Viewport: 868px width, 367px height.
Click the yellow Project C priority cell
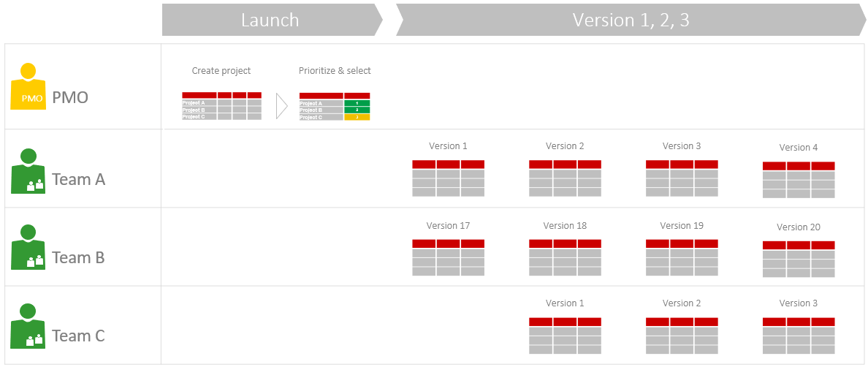click(357, 117)
